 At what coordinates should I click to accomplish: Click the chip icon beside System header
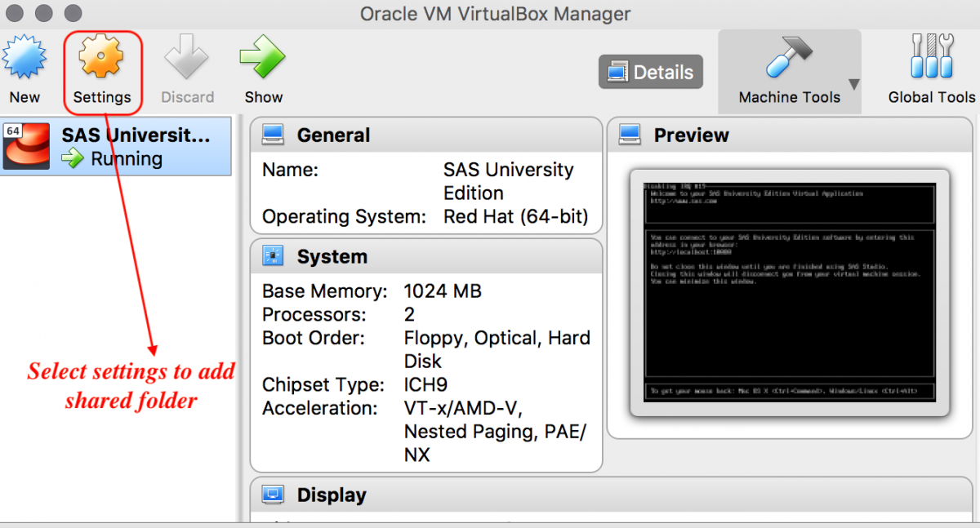pos(274,255)
